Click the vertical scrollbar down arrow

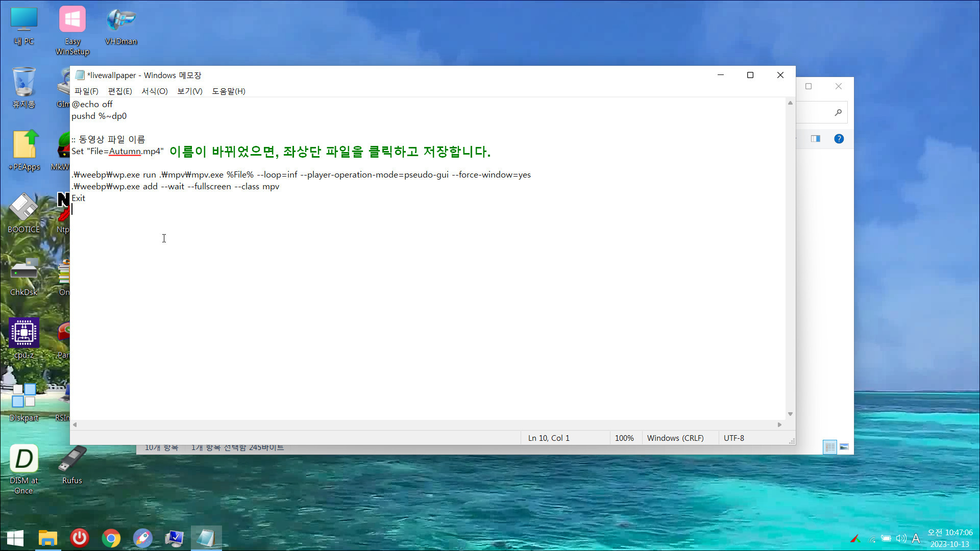790,414
